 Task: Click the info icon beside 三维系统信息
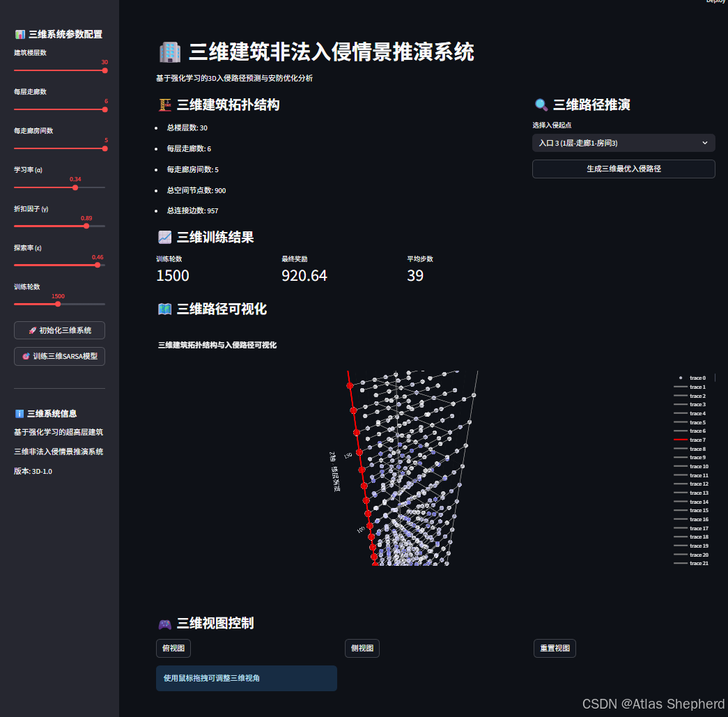[x=19, y=414]
